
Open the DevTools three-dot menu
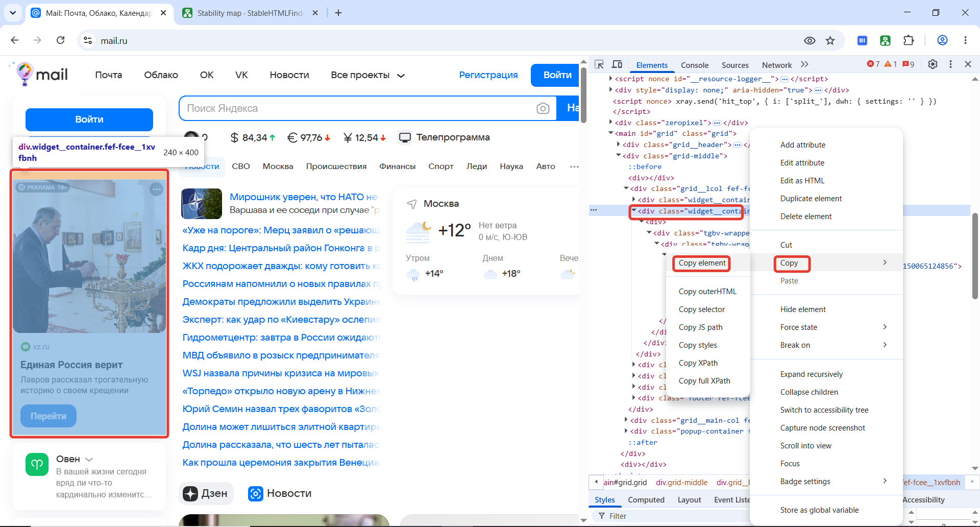coord(950,64)
